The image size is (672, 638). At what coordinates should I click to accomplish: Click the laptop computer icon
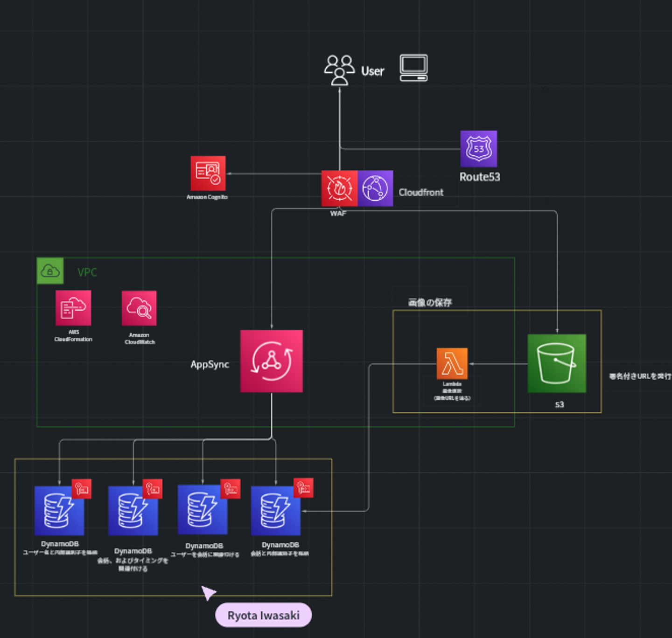coord(413,68)
